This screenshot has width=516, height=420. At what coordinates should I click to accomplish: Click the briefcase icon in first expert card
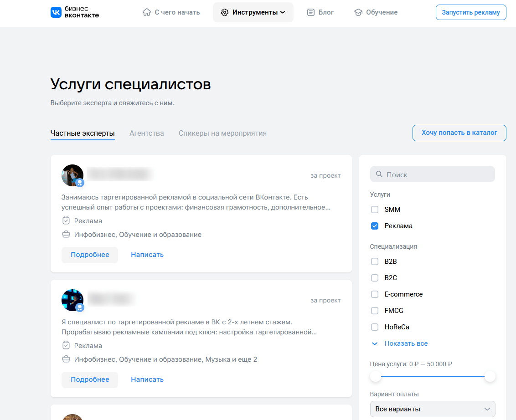point(66,235)
